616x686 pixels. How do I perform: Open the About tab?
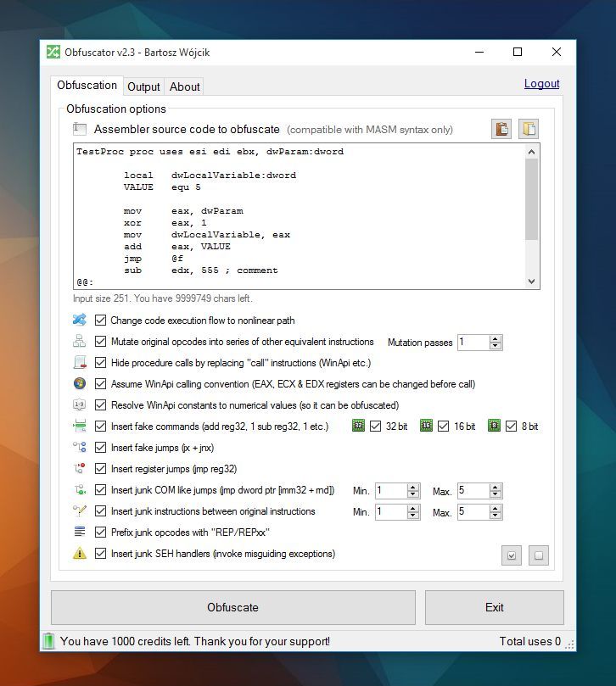click(x=184, y=86)
